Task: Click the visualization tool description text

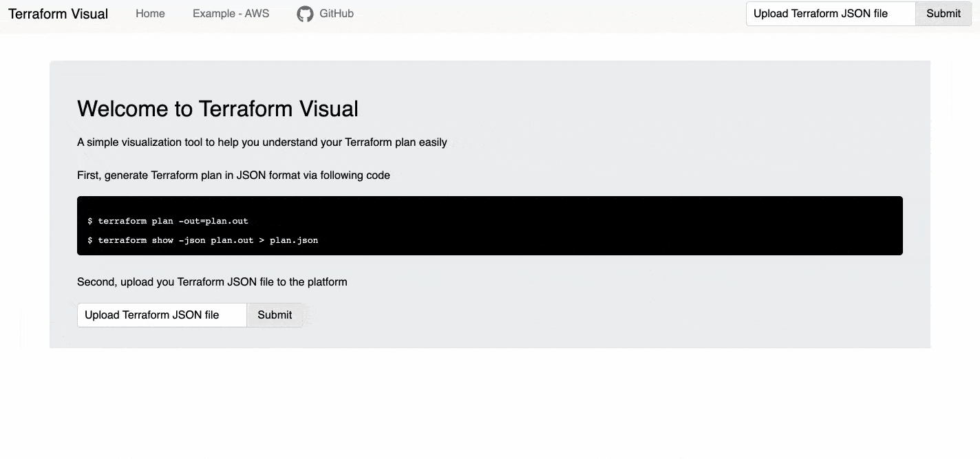Action: pyautogui.click(x=262, y=142)
